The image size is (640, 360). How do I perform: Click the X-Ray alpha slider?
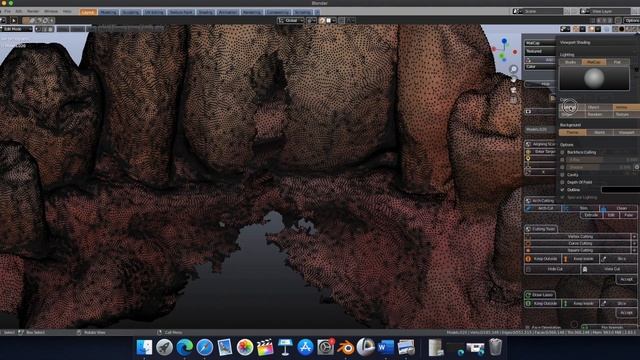602,160
